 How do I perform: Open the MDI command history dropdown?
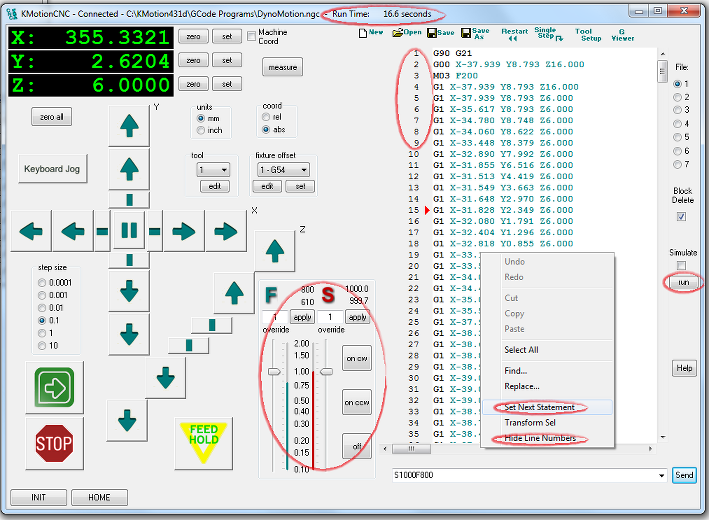659,476
